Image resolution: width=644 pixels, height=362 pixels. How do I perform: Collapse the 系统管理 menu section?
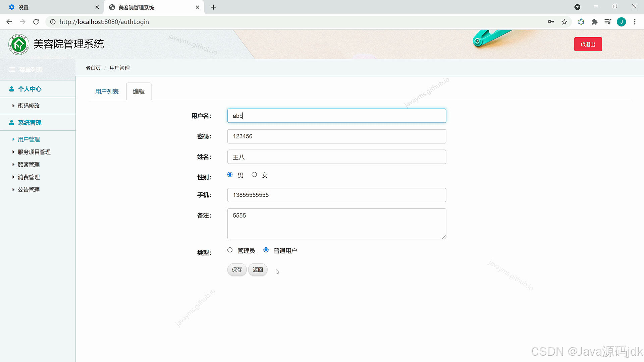[x=38, y=123]
